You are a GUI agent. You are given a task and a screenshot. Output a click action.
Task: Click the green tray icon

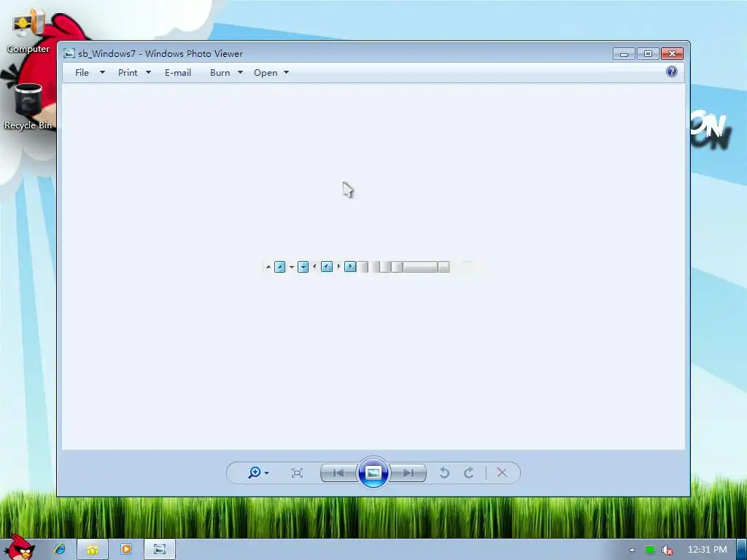(650, 550)
